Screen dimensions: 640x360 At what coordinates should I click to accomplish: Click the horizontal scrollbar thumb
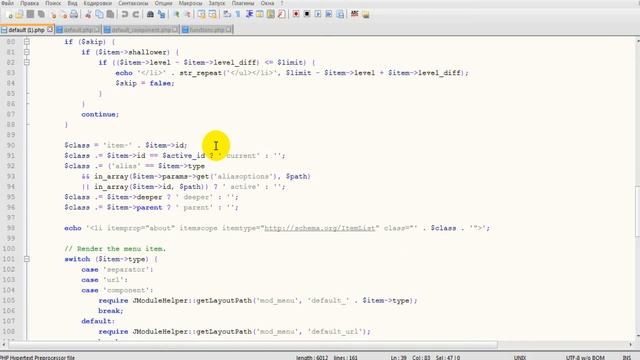[252, 345]
